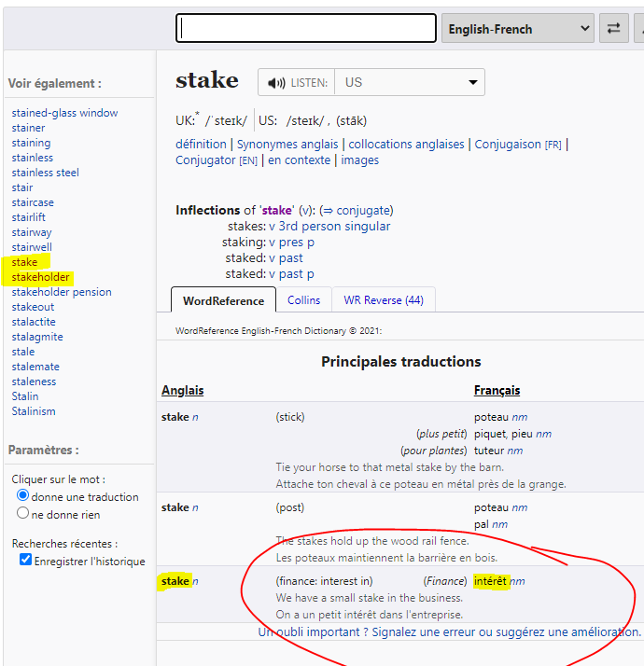Open the English-French language dropdown
This screenshot has height=666, width=644.
(x=518, y=29)
